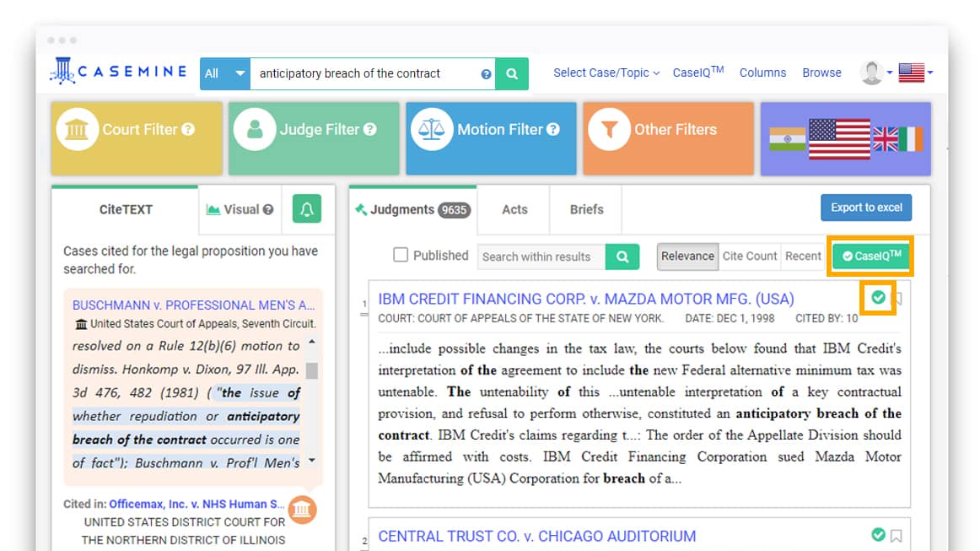Toggle the Published checkbox

click(401, 255)
